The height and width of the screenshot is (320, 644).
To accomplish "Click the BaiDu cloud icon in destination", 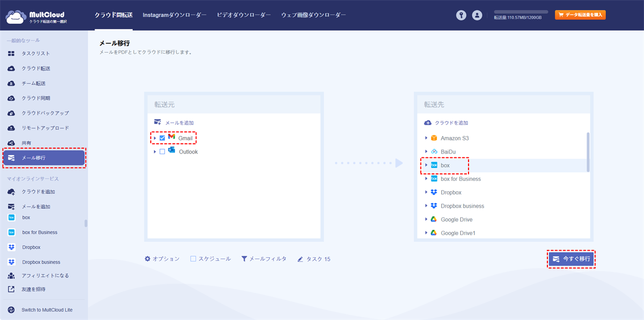I will click(434, 151).
